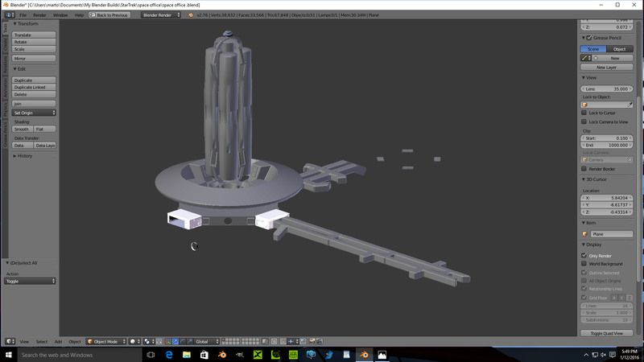
Task: Open the 3D view editor type selector
Action: click(10, 341)
